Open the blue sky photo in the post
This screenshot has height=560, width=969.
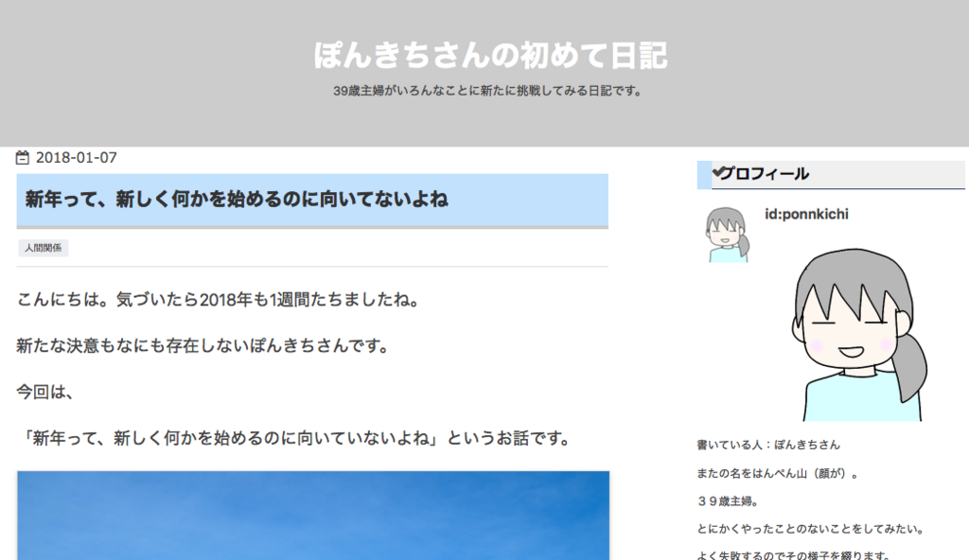point(313,516)
